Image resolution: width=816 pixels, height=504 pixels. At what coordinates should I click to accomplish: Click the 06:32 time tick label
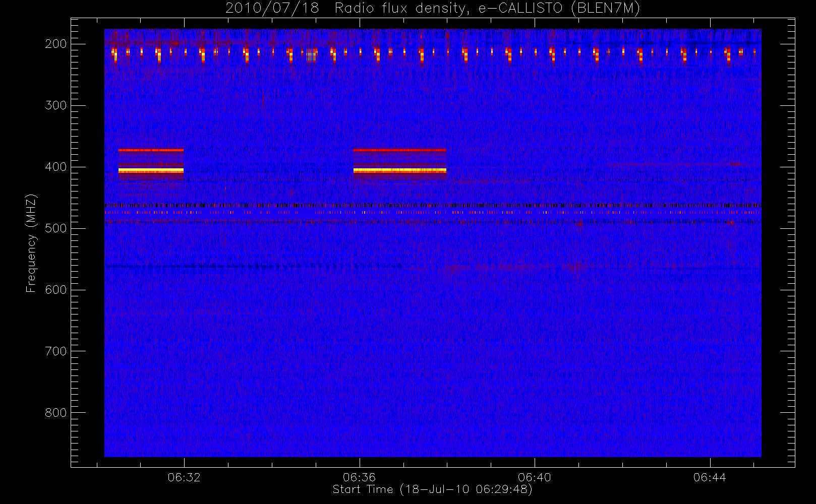click(x=184, y=477)
